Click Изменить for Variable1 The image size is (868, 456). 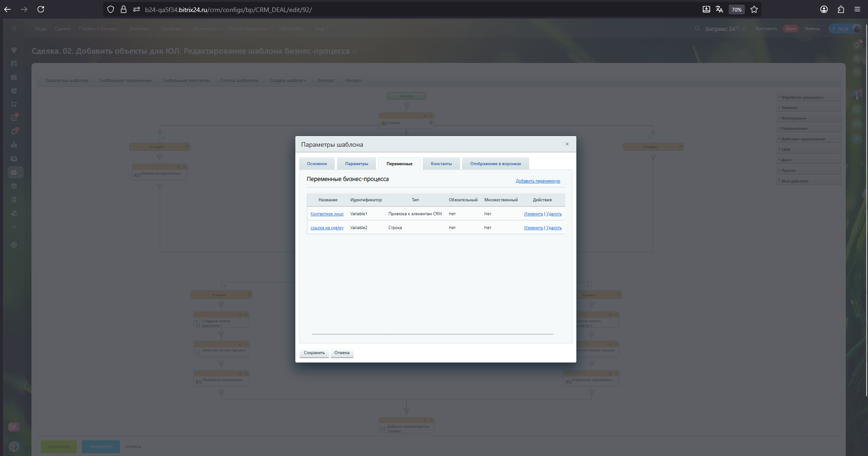click(x=533, y=214)
